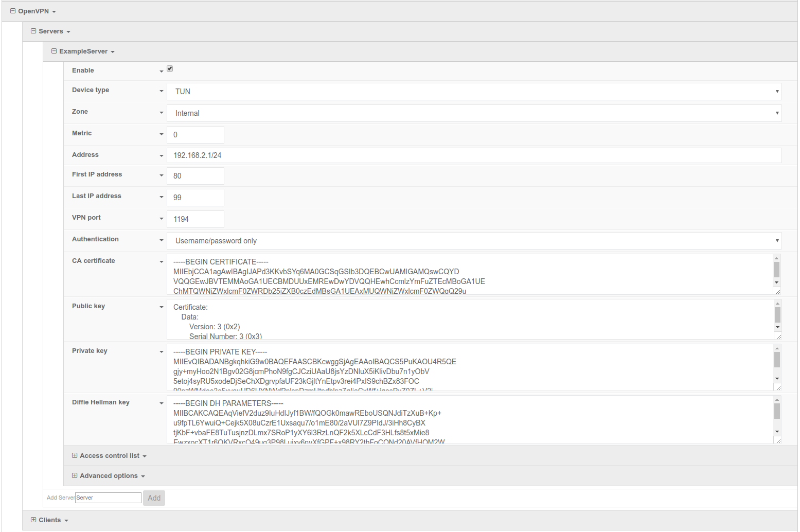The height and width of the screenshot is (532, 800).
Task: Collapse the ExampleServer configuration panel
Action: [x=54, y=51]
